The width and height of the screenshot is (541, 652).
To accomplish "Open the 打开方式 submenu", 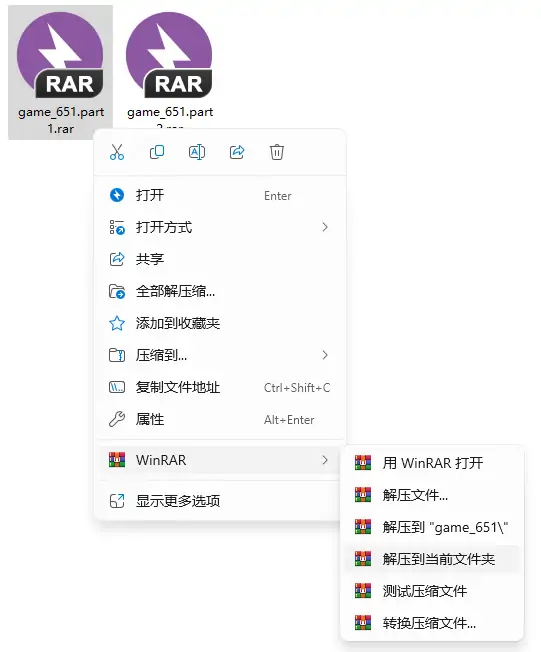I will [x=220, y=227].
